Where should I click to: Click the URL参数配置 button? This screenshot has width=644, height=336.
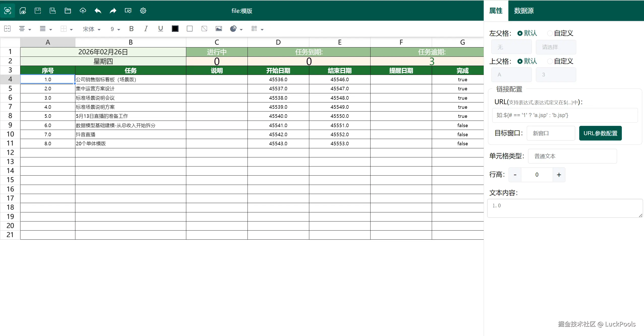click(x=600, y=133)
